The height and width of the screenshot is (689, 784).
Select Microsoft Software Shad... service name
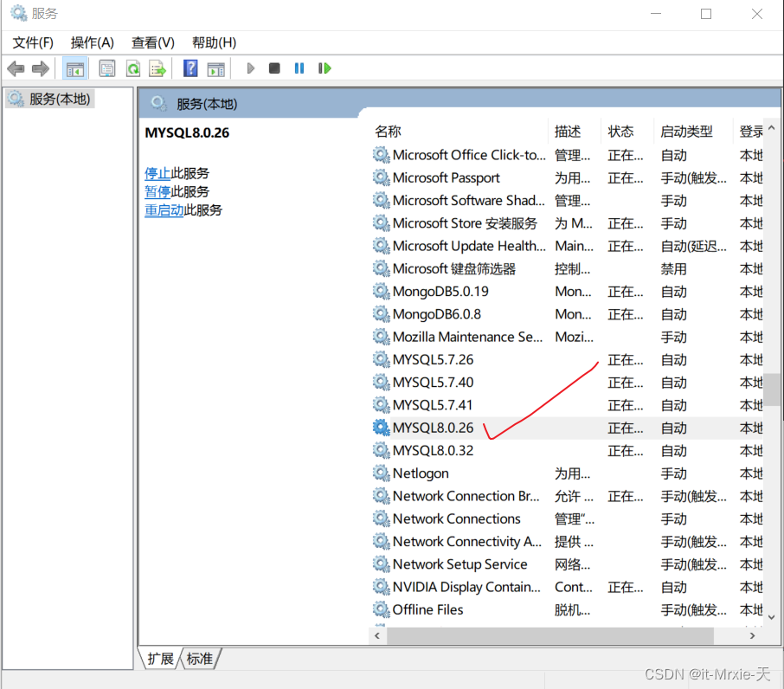(x=468, y=201)
